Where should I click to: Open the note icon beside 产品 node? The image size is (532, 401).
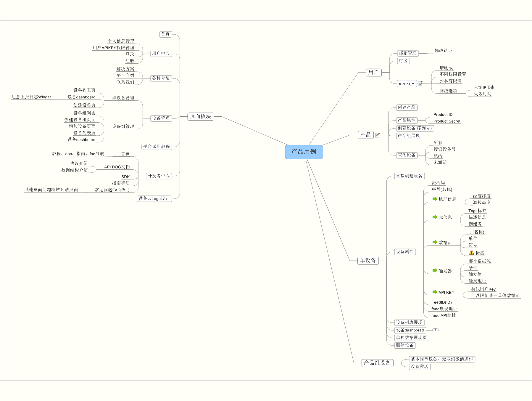click(x=377, y=135)
